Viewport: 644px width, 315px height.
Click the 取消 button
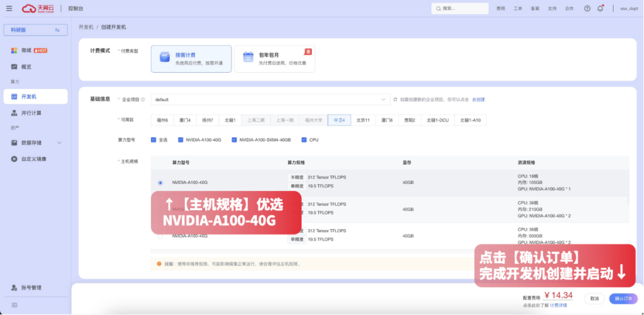(595, 298)
